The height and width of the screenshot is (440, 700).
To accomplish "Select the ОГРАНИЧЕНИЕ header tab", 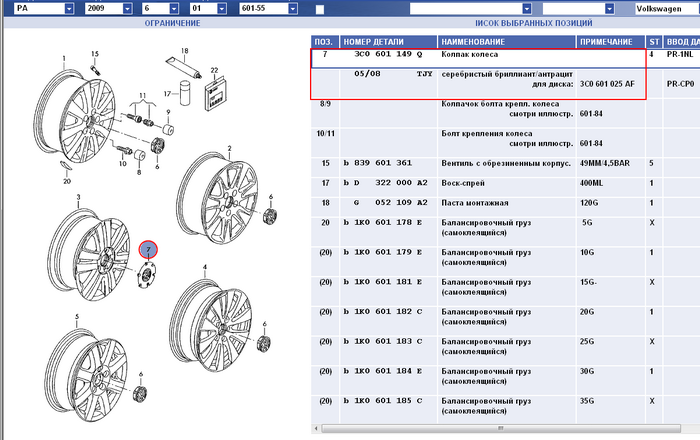I will (172, 23).
